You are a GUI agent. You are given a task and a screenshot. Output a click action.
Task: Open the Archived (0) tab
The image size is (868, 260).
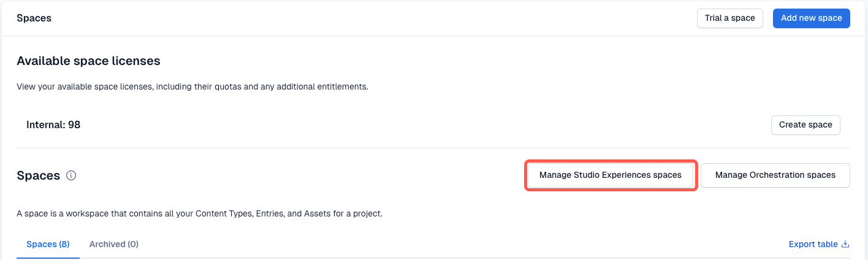[113, 244]
